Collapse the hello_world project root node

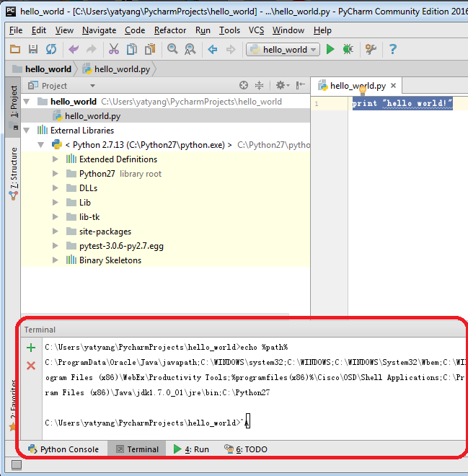pos(27,102)
